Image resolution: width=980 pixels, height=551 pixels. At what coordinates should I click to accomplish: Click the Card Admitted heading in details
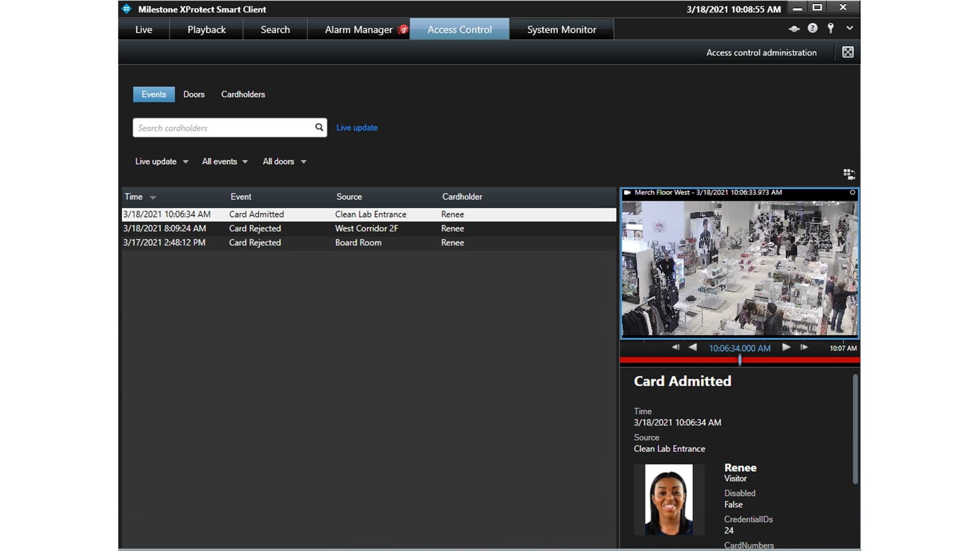[682, 382]
